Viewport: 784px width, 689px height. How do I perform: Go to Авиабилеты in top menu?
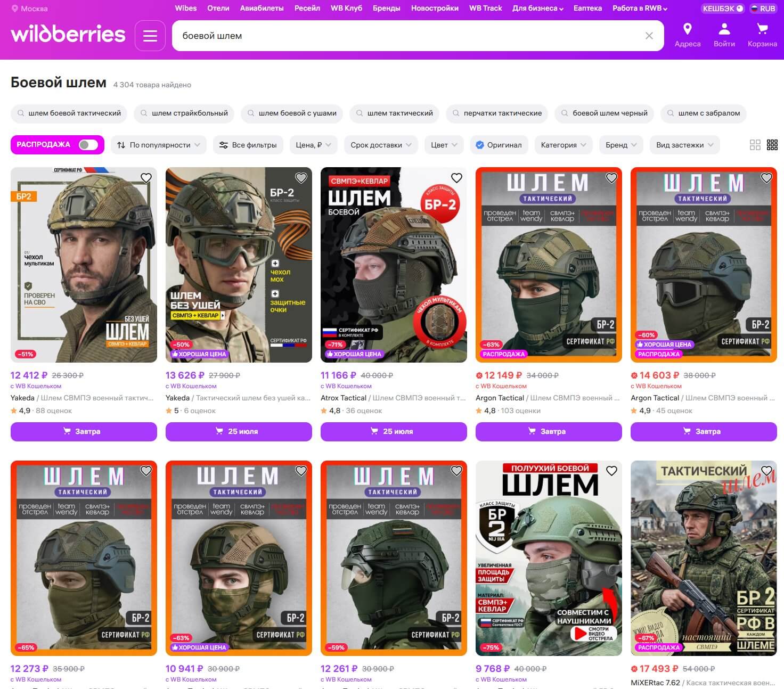pyautogui.click(x=262, y=8)
